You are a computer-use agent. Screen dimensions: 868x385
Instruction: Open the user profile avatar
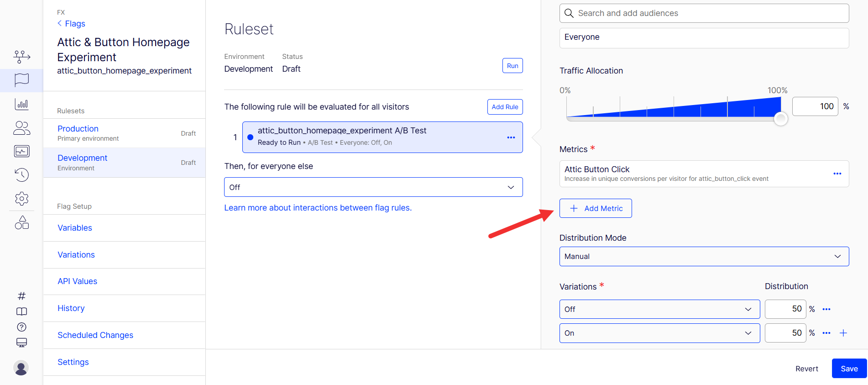pos(21,368)
